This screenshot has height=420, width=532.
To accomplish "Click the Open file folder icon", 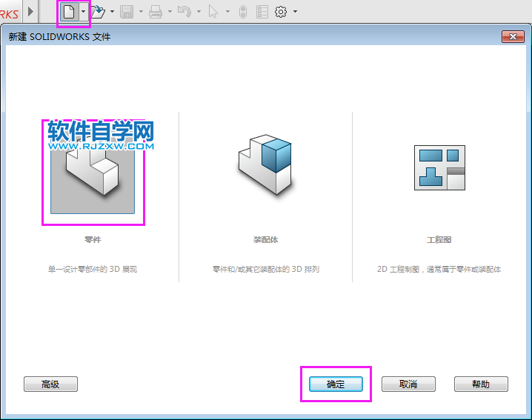I will point(98,12).
